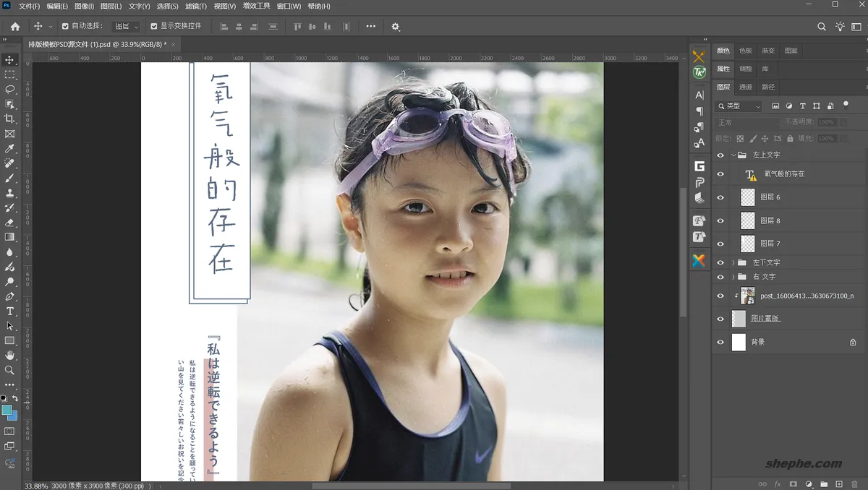Select the Horizontal Type tool
This screenshot has height=490, width=868.
coord(10,311)
